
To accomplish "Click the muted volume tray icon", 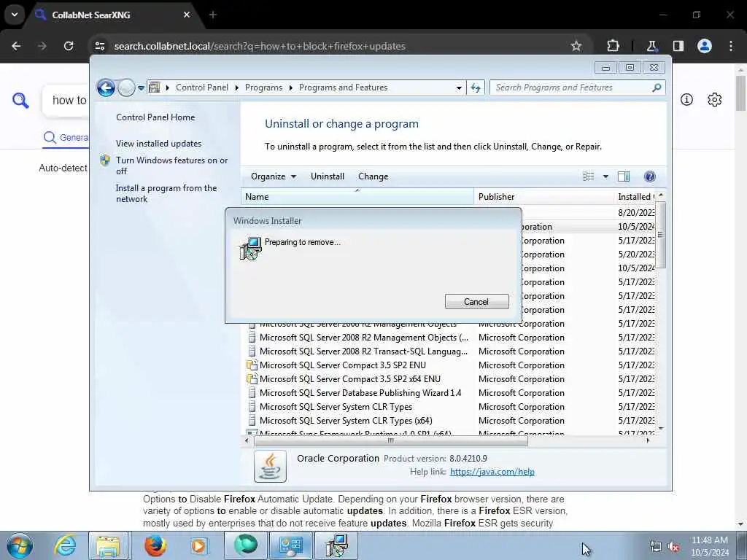I will 673,547.
